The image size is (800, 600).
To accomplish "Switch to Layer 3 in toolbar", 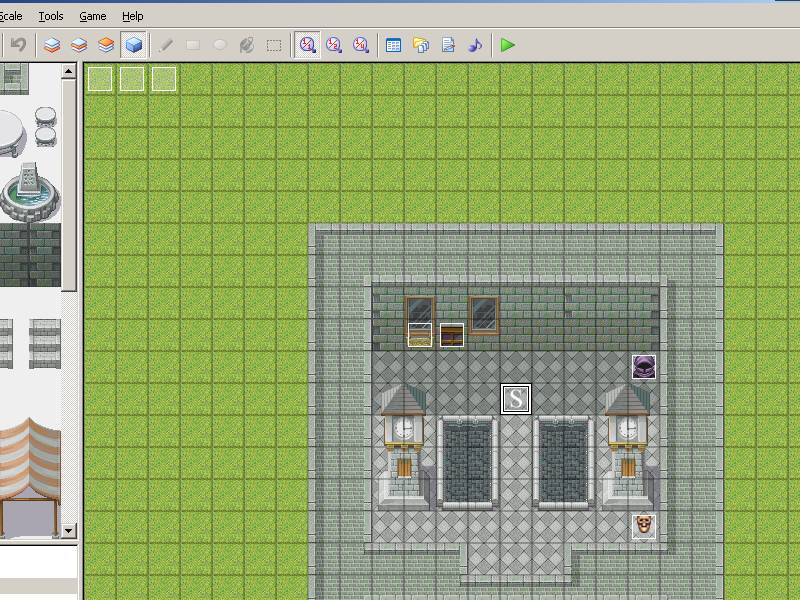I will [x=106, y=45].
